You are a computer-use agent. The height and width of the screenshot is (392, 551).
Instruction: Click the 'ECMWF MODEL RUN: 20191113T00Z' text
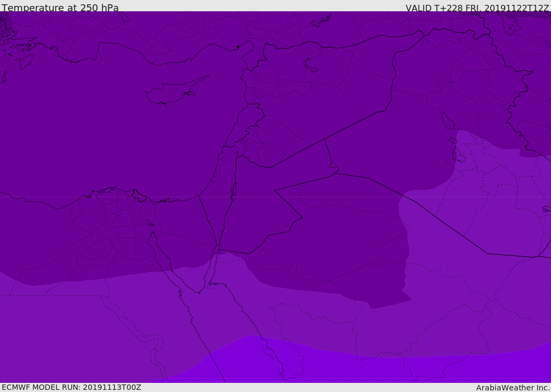pyautogui.click(x=72, y=388)
